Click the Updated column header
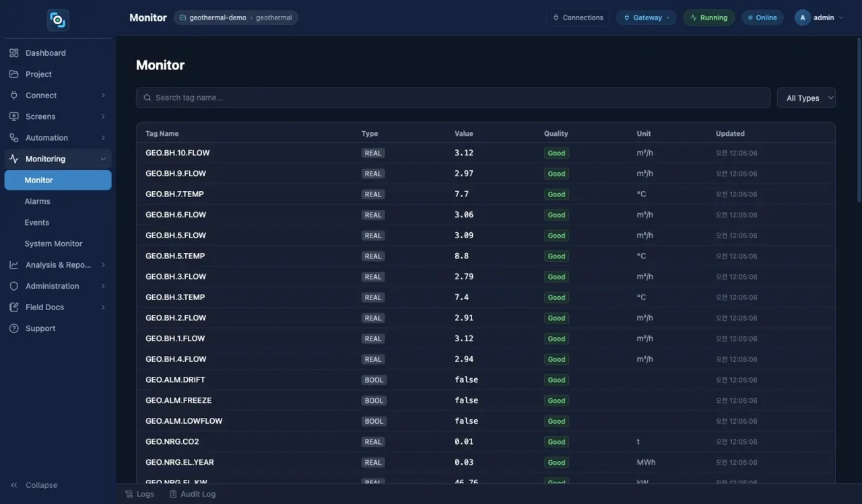Image resolution: width=862 pixels, height=504 pixels. click(x=730, y=134)
